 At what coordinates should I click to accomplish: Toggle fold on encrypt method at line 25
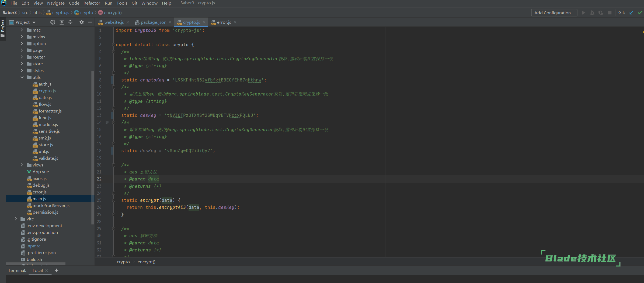[x=114, y=200]
